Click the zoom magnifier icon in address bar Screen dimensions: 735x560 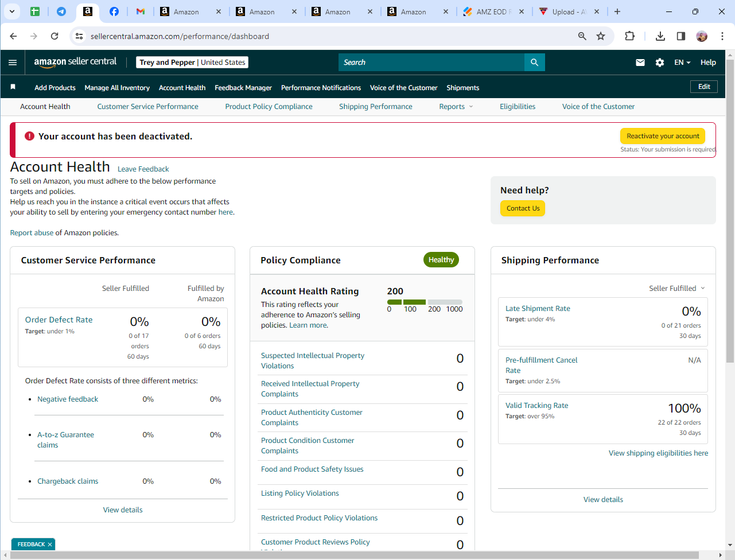pos(582,36)
